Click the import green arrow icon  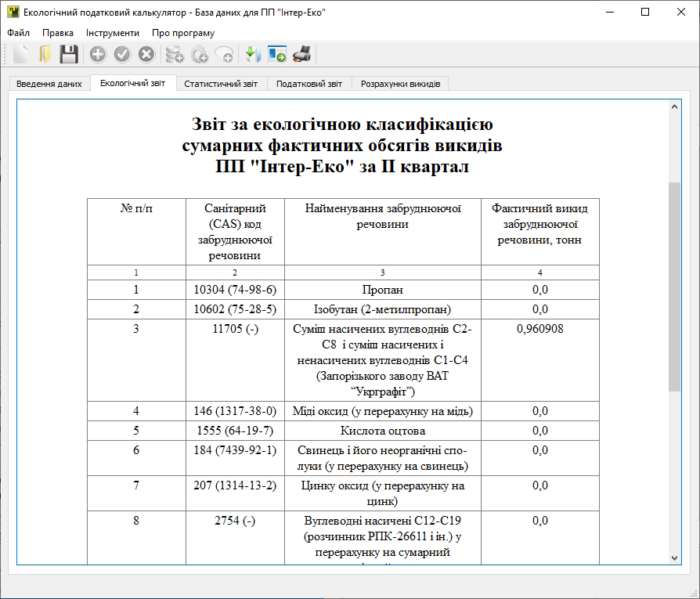[253, 55]
